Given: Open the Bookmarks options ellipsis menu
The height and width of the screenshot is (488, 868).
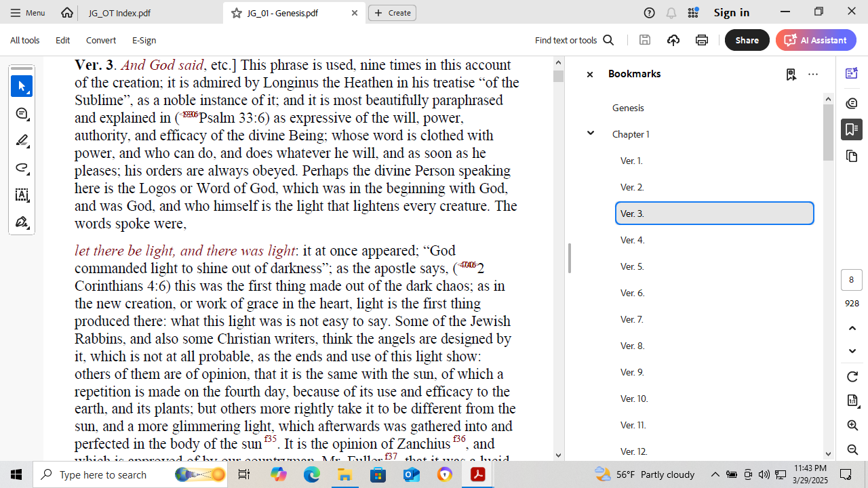Looking at the screenshot, I should pos(813,75).
